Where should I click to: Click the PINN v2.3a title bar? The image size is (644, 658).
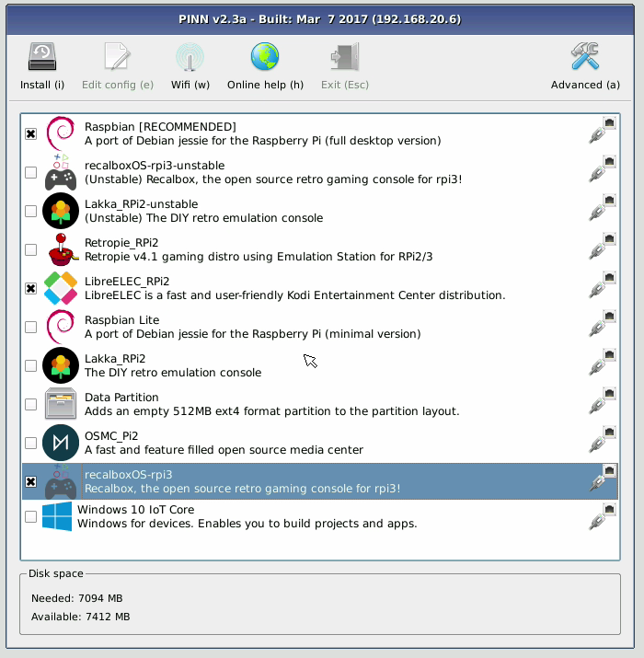pos(320,19)
